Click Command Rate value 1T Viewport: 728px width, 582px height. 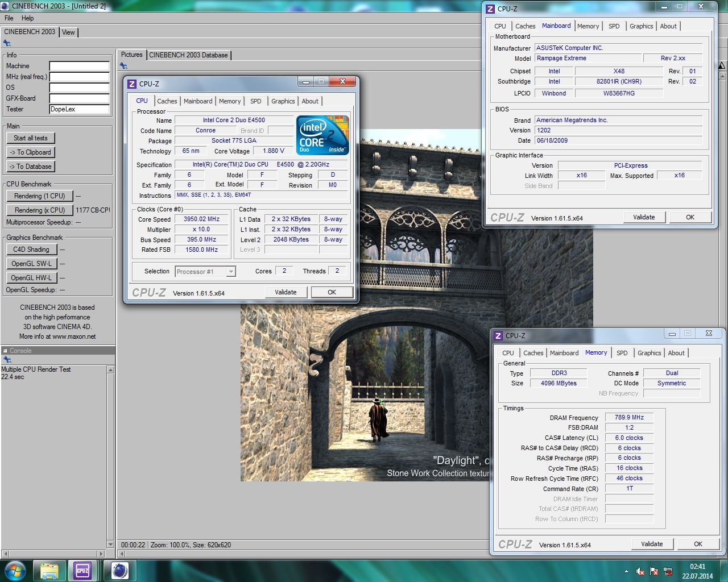(x=629, y=489)
